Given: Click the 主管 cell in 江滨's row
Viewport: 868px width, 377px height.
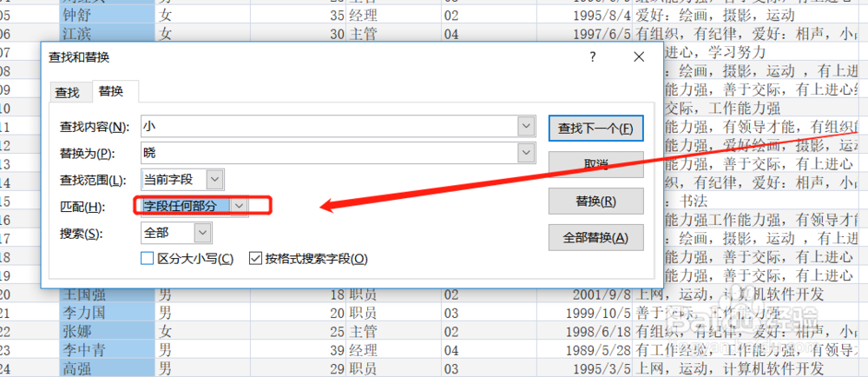Looking at the screenshot, I should coord(393,35).
